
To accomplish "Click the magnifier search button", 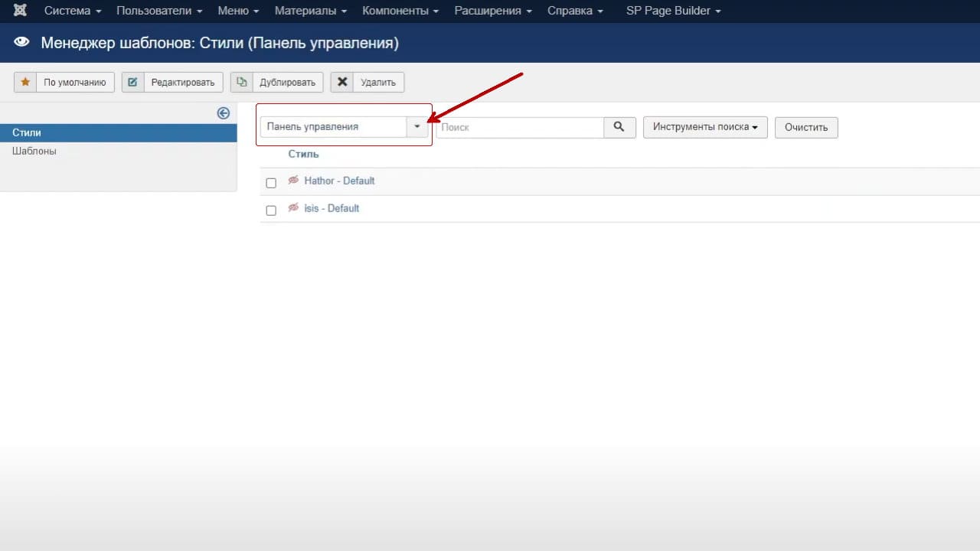I will pyautogui.click(x=619, y=127).
